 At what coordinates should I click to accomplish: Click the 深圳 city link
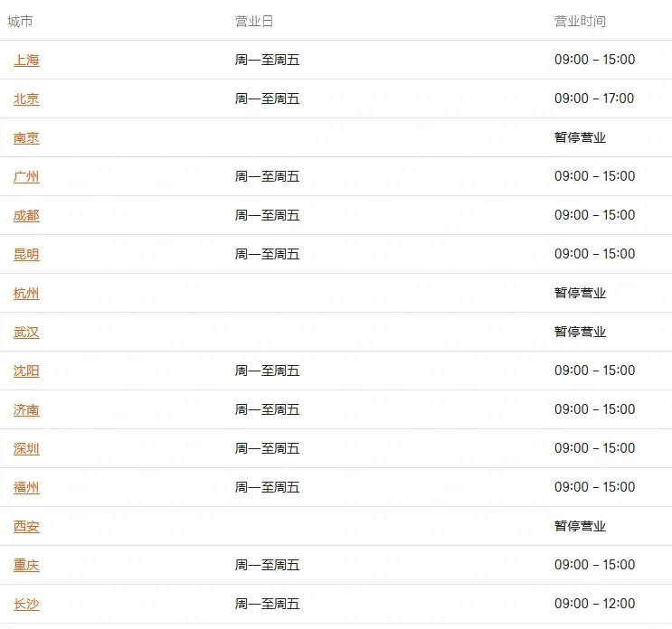click(x=26, y=449)
